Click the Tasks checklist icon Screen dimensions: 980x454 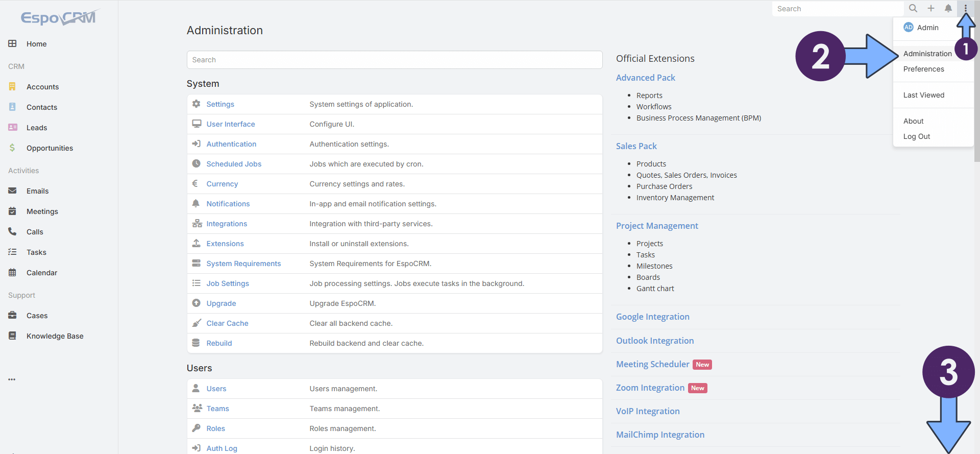click(12, 252)
